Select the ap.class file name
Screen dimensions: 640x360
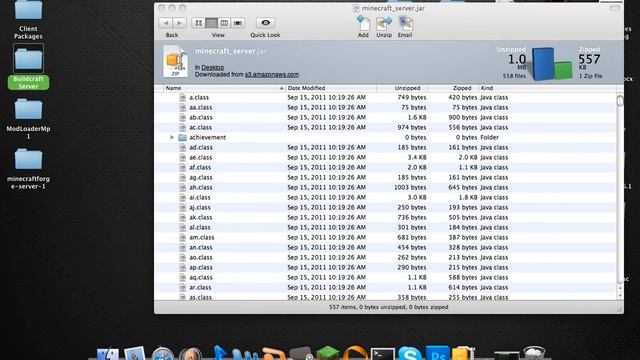pyautogui.click(x=200, y=267)
